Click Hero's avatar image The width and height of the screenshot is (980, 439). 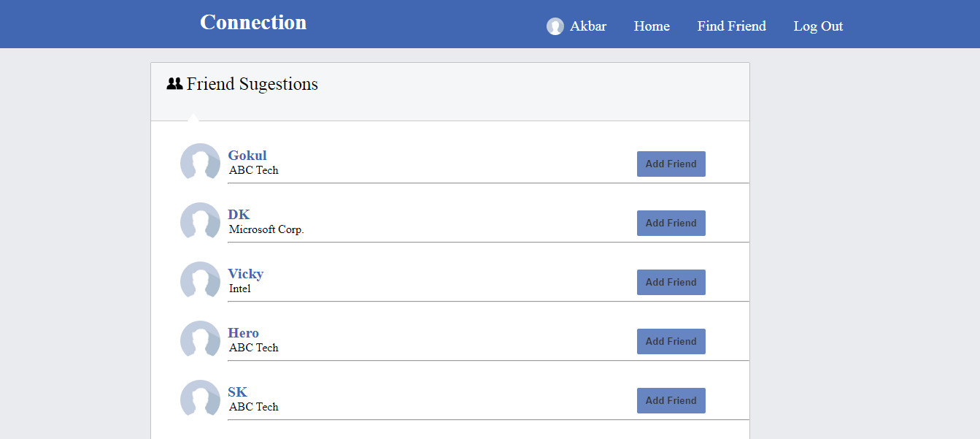tap(200, 340)
